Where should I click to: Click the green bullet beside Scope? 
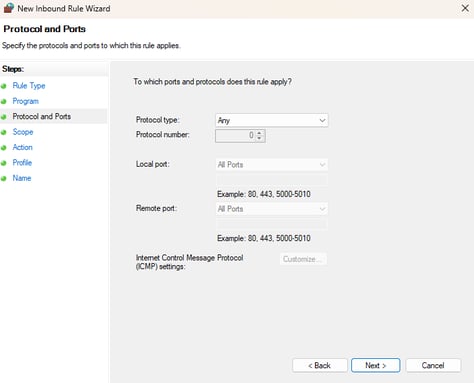click(4, 132)
